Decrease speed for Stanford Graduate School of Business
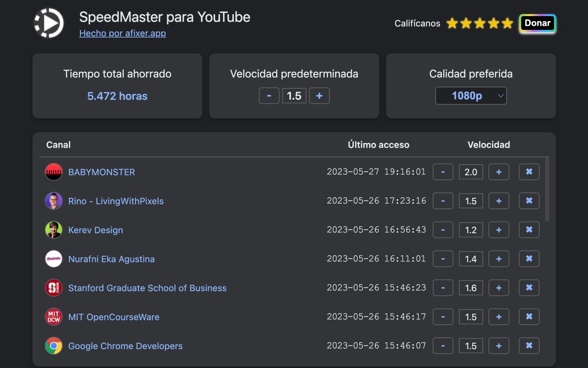 (x=443, y=288)
